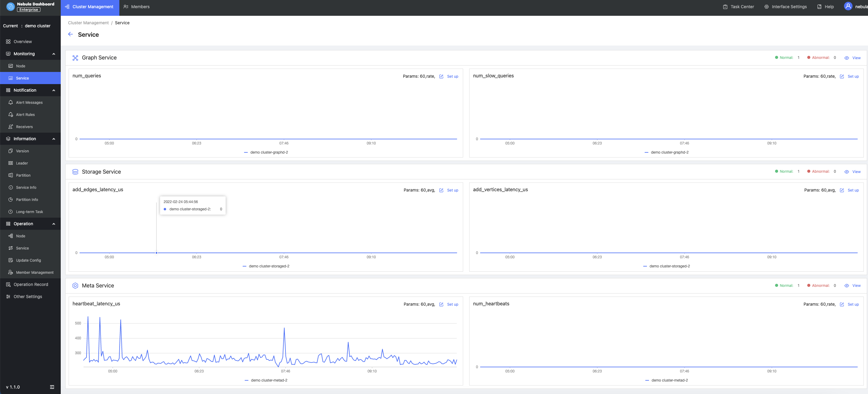Click the Meta Service settings icon
The image size is (868, 394).
[x=75, y=286]
